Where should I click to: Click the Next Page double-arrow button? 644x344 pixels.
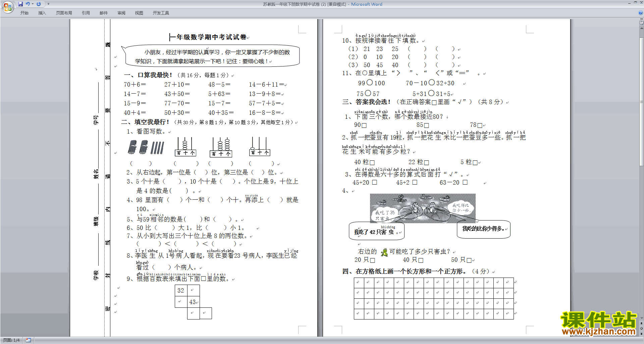(642, 334)
